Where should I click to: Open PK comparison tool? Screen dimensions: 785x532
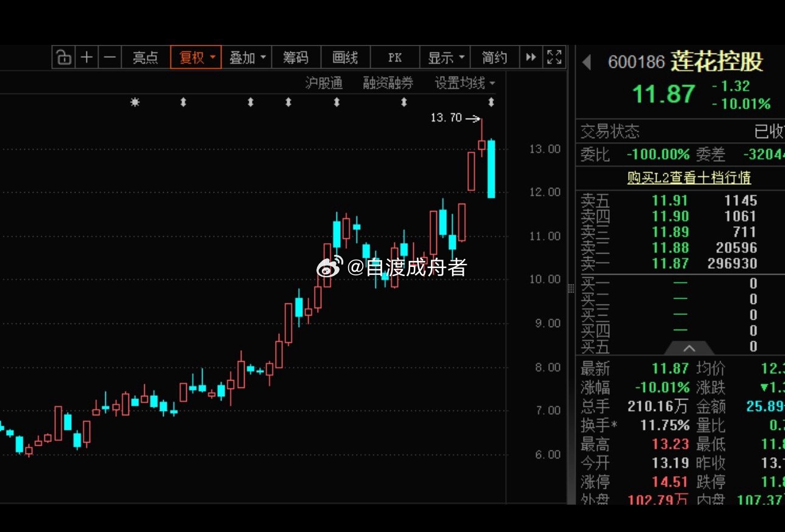click(x=395, y=58)
